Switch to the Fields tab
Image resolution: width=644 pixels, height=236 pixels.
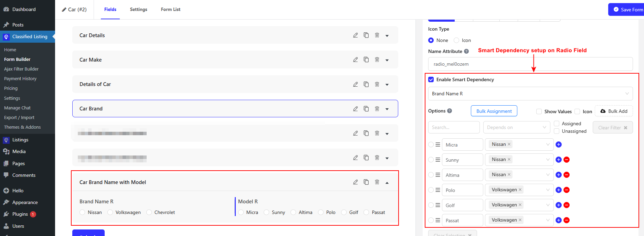pos(110,9)
